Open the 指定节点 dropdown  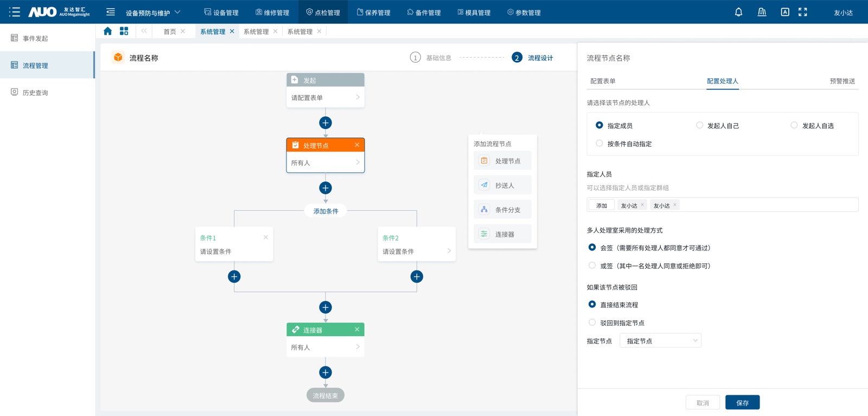pyautogui.click(x=660, y=341)
